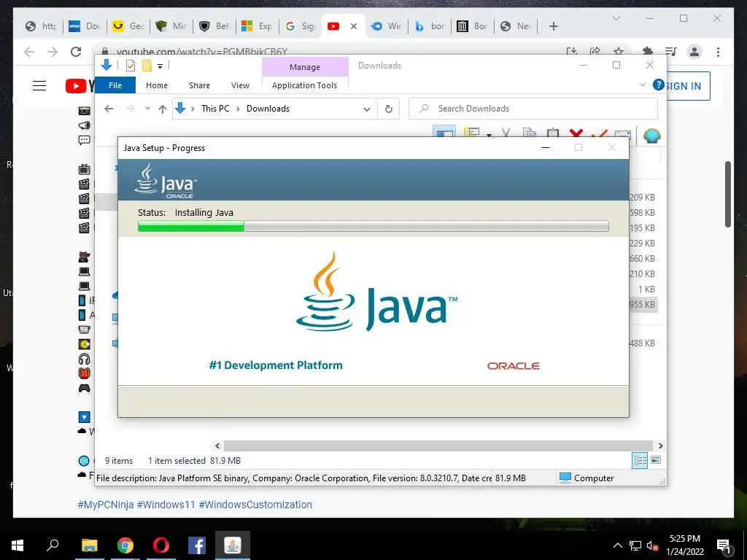
Task: Reload the page in Chrome
Action: 76,52
